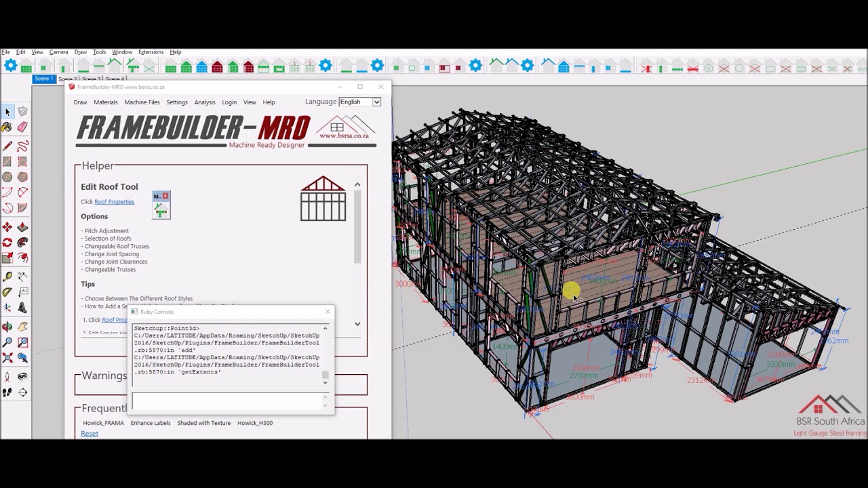868x488 pixels.
Task: Select the Zoom Window tool
Action: coord(22,343)
